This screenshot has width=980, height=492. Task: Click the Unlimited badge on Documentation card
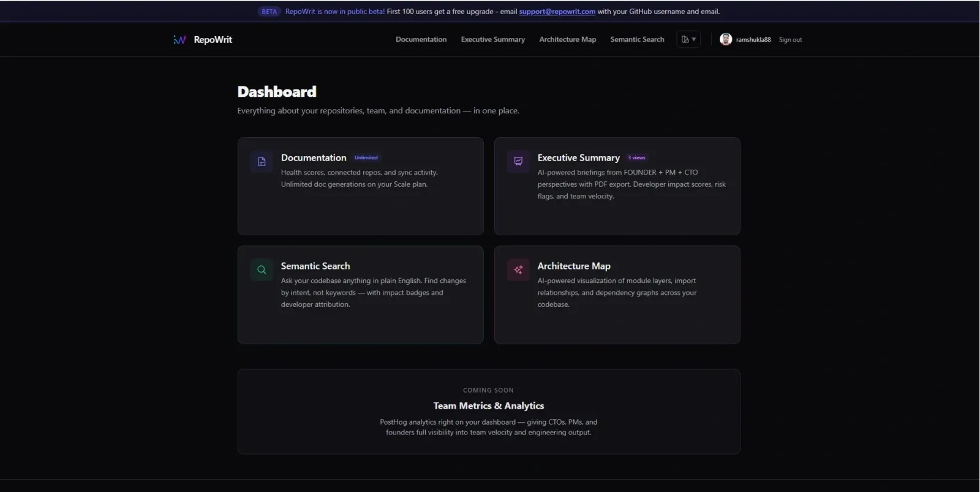point(366,157)
